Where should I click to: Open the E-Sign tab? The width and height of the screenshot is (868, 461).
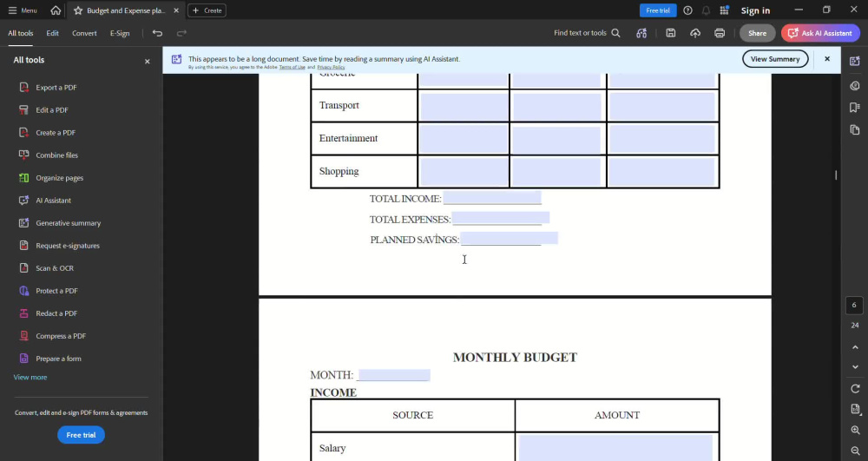(x=120, y=33)
